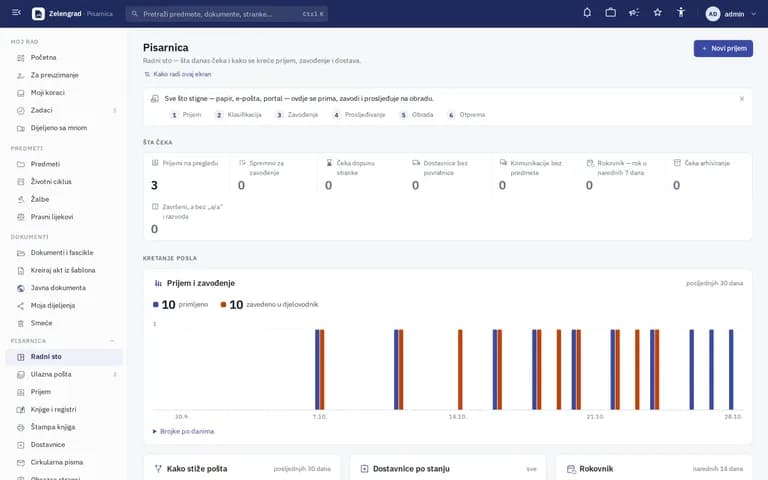This screenshot has height=480, width=768.
Task: Expand 'Brojke po danima' disclosure
Action: 183,432
